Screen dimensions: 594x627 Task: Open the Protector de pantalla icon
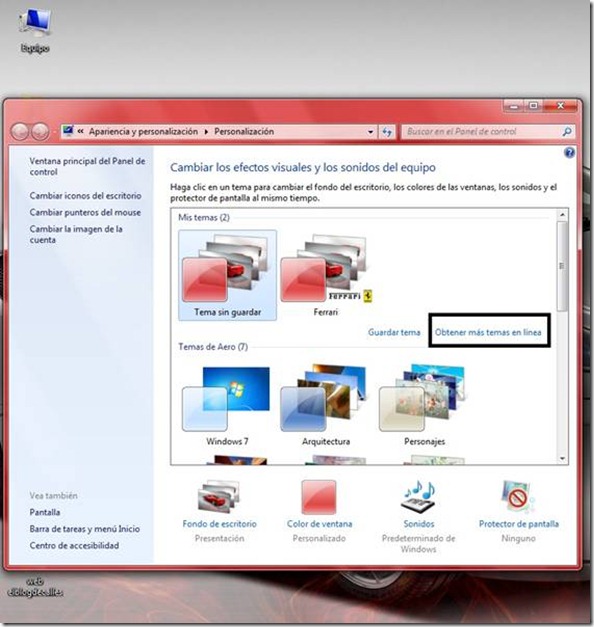click(x=518, y=496)
